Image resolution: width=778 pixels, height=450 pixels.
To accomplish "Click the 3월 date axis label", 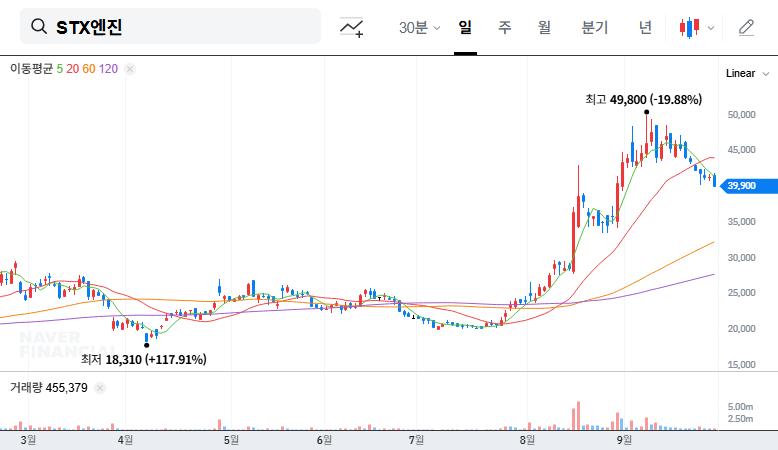I will pyautogui.click(x=28, y=440).
